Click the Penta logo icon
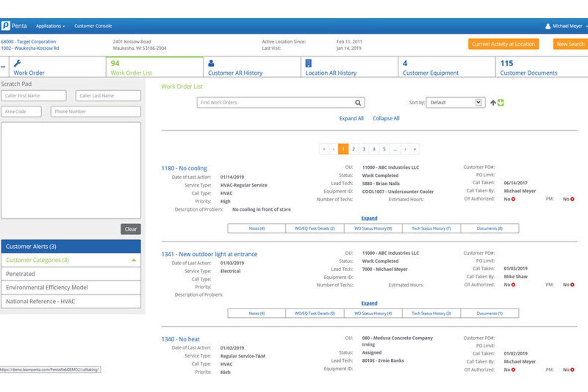 tap(6, 26)
